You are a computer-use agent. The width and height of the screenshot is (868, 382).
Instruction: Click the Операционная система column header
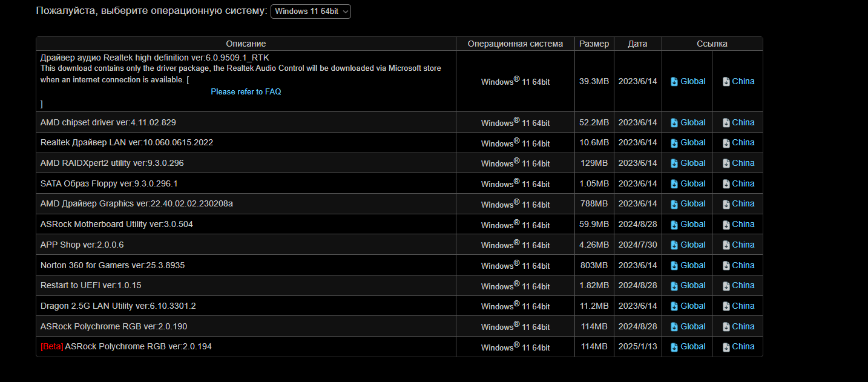point(515,44)
